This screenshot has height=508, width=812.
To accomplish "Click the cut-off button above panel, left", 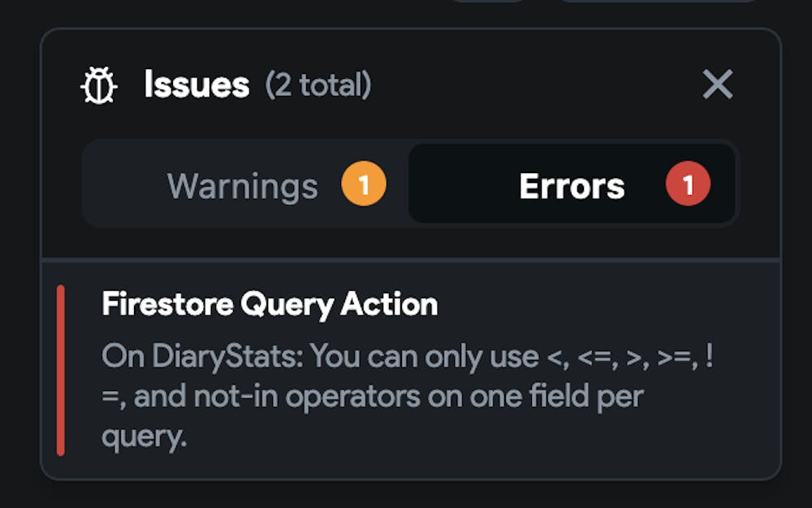I will click(489, 2).
